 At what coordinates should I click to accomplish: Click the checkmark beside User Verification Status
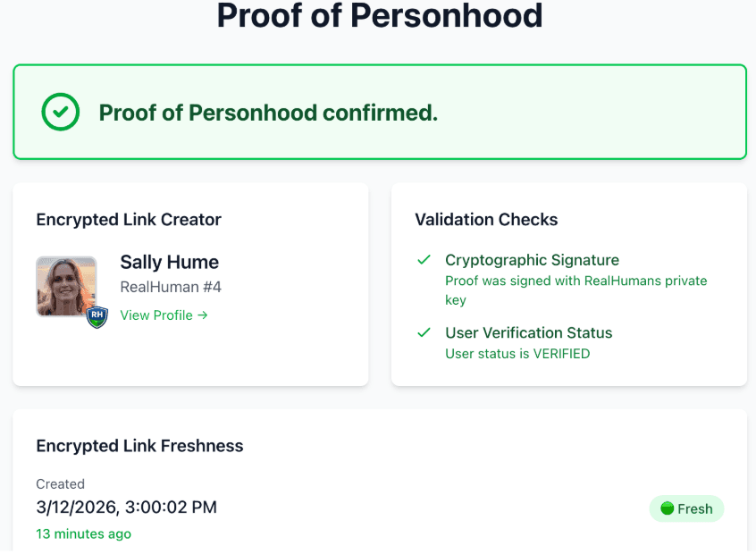[424, 332]
